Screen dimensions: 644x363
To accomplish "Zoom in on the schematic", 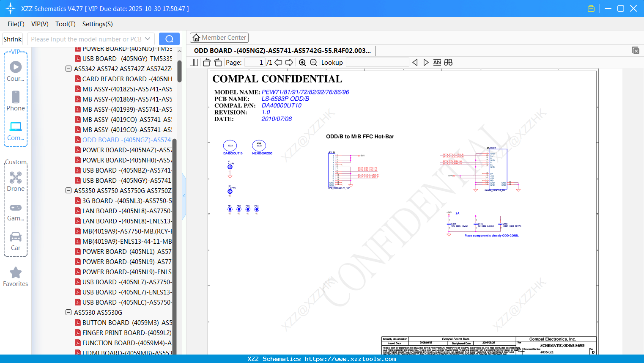I will pyautogui.click(x=302, y=63).
